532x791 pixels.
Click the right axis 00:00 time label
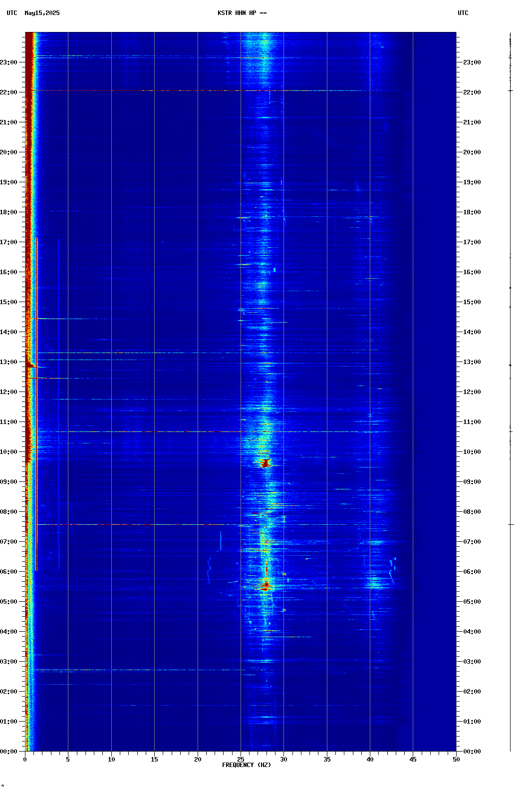point(472,752)
